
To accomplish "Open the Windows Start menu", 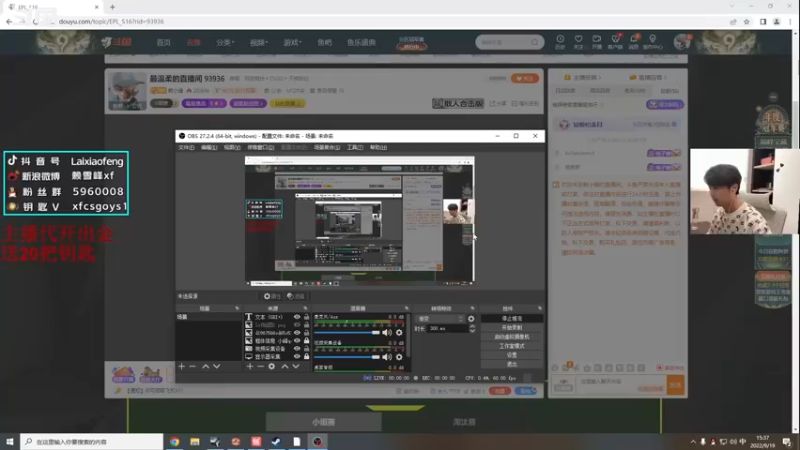I will tap(10, 441).
